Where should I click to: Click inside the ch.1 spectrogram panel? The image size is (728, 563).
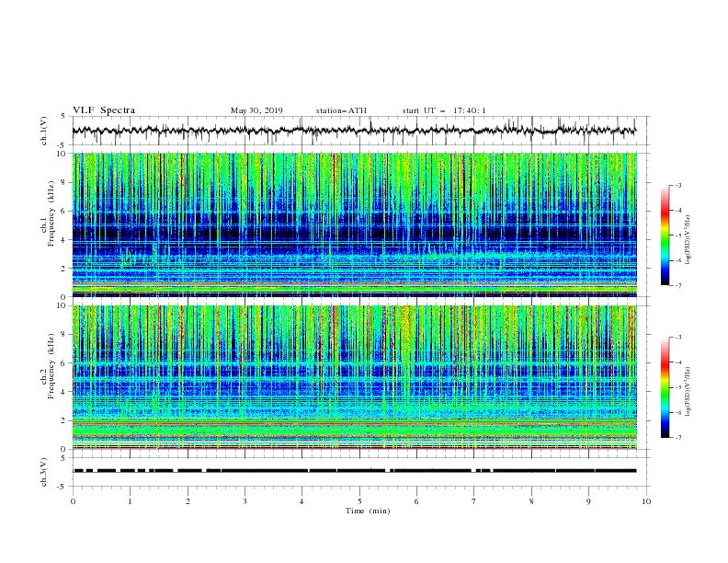click(355, 224)
